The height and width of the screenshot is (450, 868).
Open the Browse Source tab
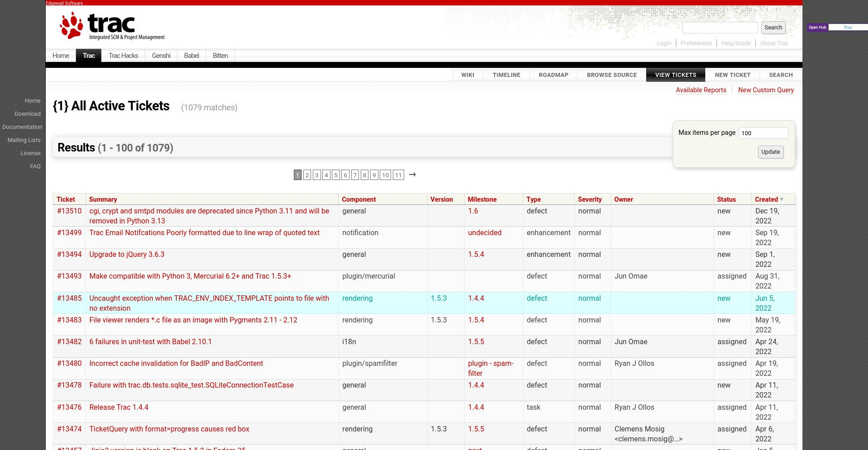(612, 75)
